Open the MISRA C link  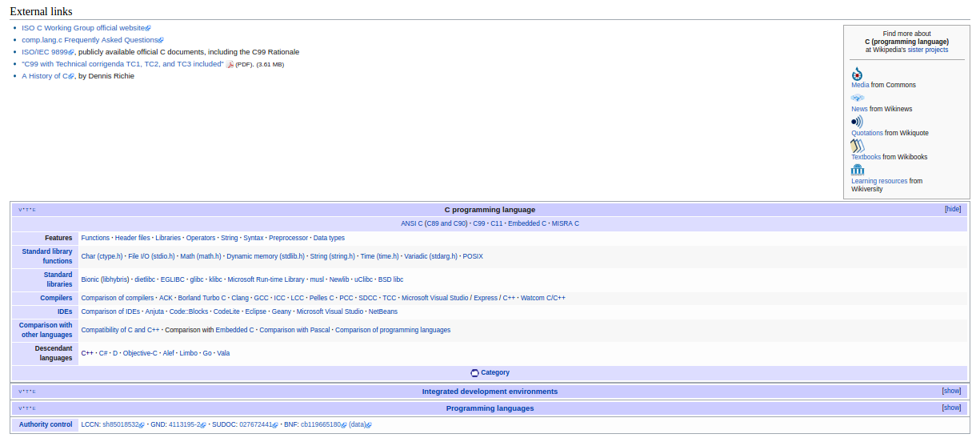coord(565,223)
